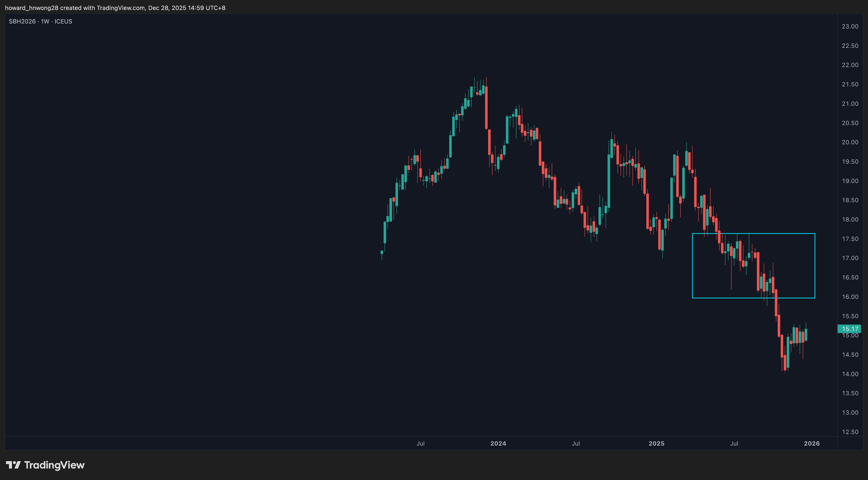Click the 23.00 price scale label
This screenshot has height=480, width=868.
click(x=850, y=27)
